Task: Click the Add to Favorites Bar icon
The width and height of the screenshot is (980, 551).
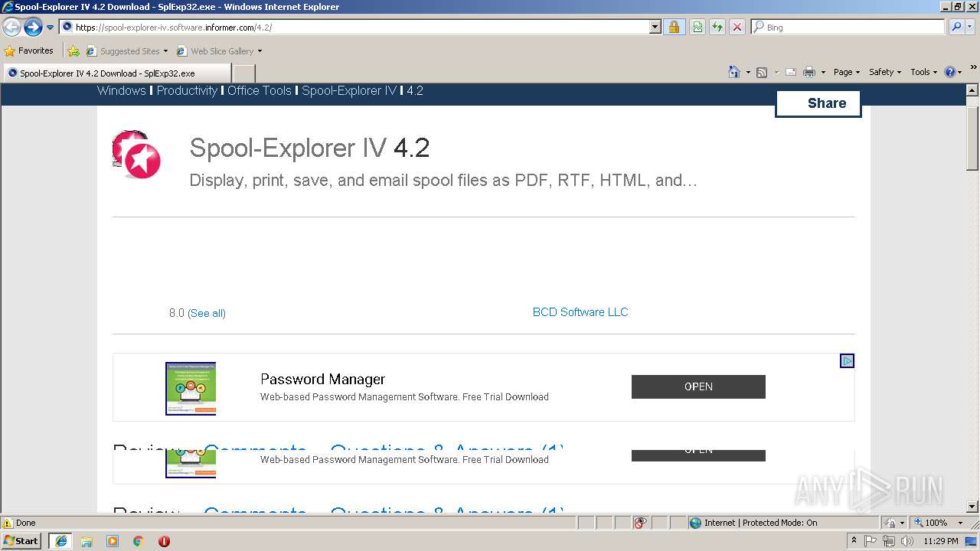Action: 73,51
